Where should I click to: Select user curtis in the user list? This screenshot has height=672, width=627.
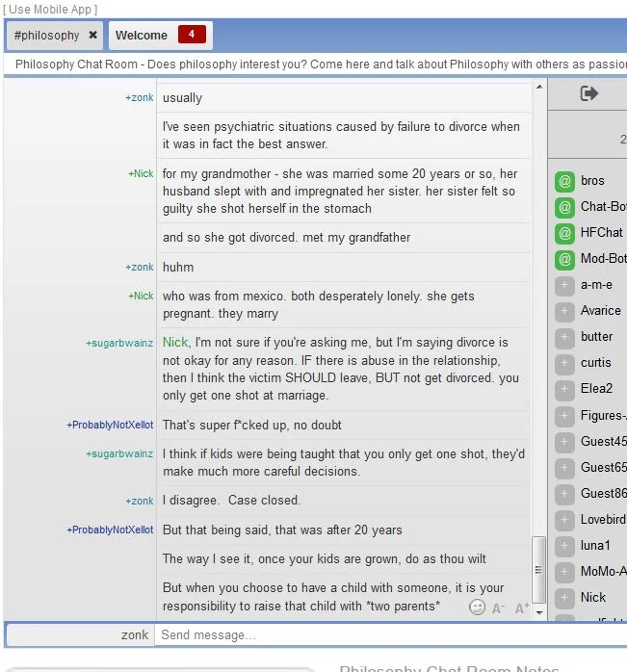(x=595, y=363)
